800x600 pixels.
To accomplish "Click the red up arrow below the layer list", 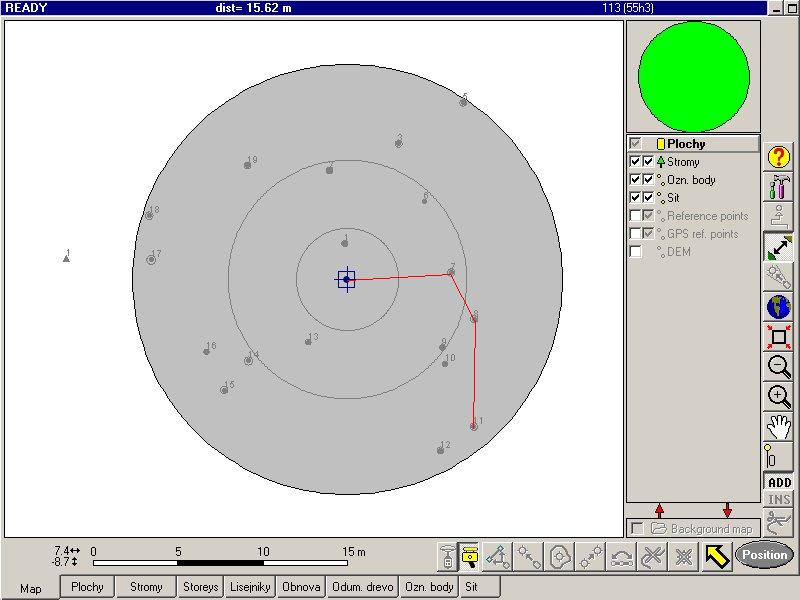I will (659, 511).
